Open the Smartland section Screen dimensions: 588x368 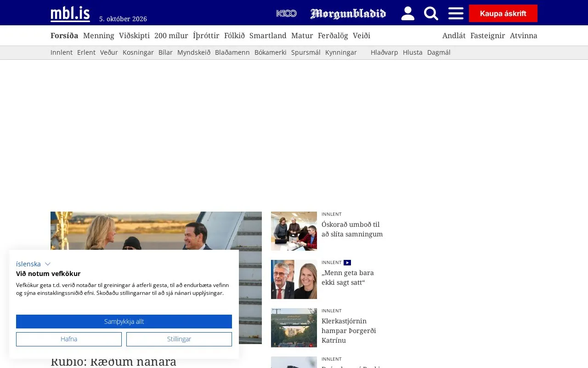coord(268,35)
